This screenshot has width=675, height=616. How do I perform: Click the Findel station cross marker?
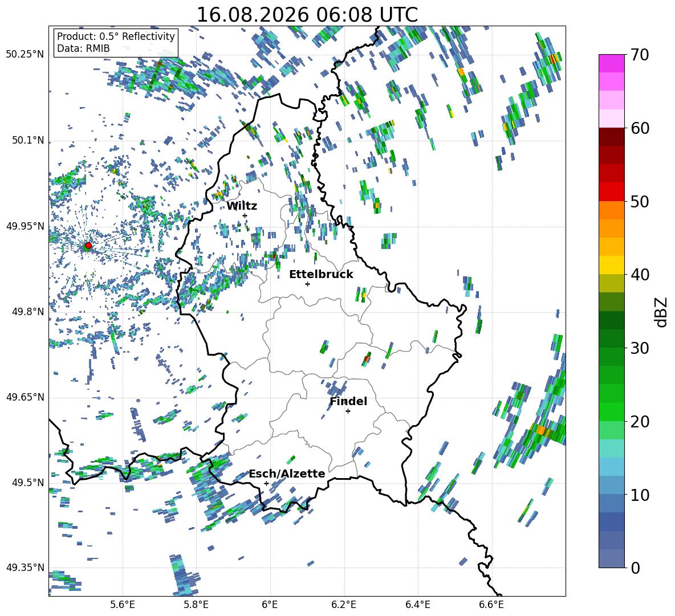[348, 411]
